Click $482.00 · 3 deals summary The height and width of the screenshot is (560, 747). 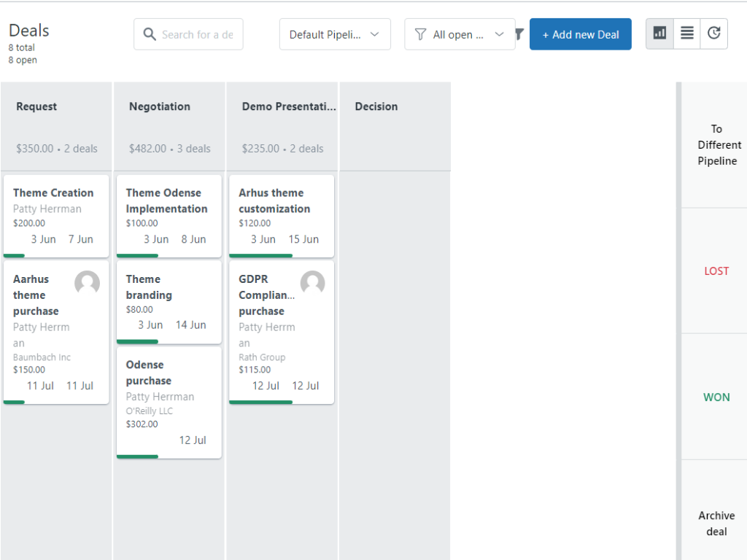(169, 149)
